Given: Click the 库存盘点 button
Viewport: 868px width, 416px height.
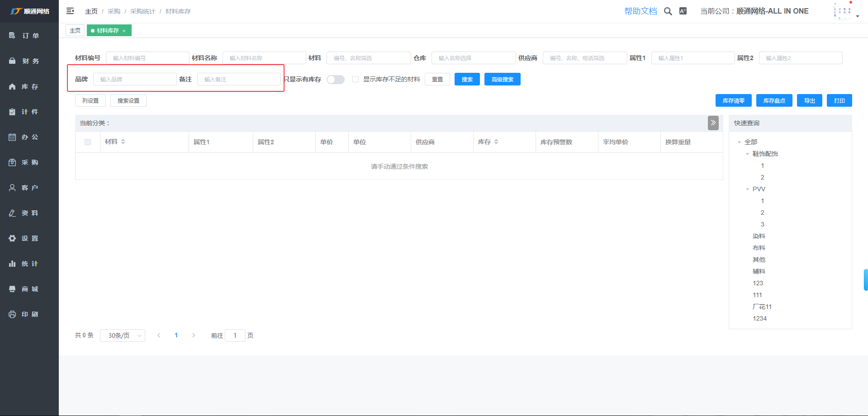Looking at the screenshot, I should (774, 101).
